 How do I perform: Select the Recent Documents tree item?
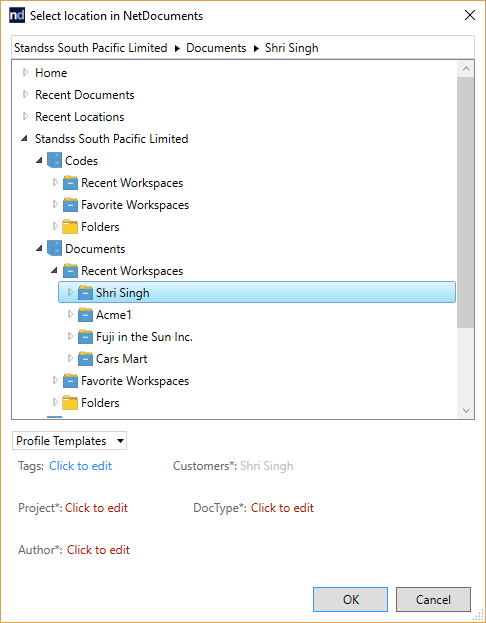(85, 95)
